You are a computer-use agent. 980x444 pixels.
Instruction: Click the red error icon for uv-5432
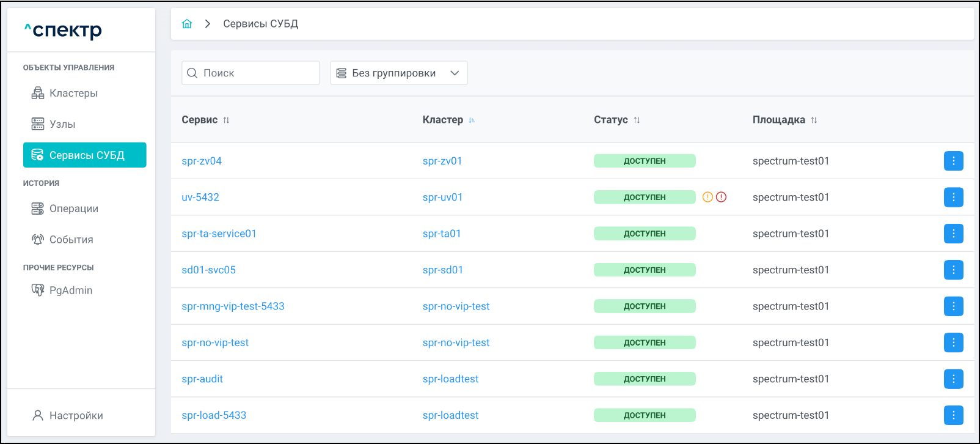coord(721,197)
